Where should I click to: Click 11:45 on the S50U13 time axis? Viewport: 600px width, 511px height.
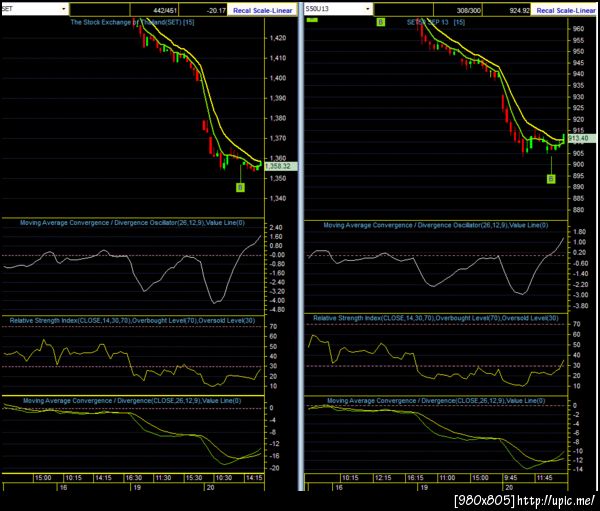coord(545,478)
